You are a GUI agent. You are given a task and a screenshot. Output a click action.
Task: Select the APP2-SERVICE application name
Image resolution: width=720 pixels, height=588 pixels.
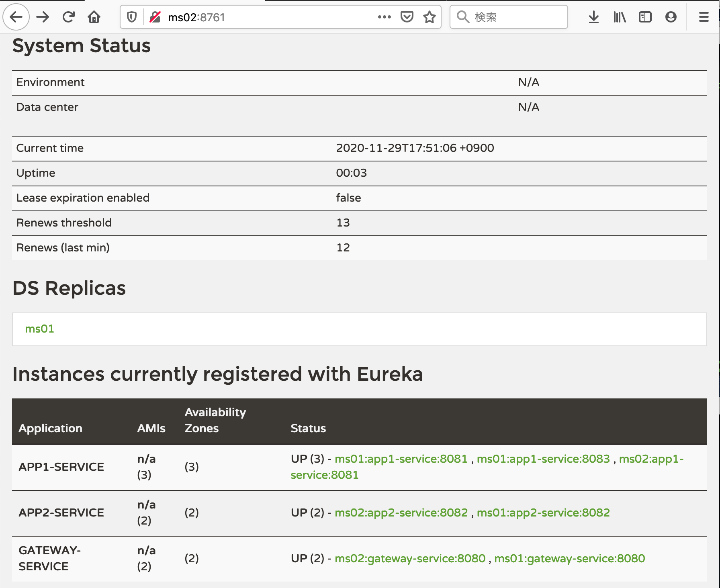(61, 512)
